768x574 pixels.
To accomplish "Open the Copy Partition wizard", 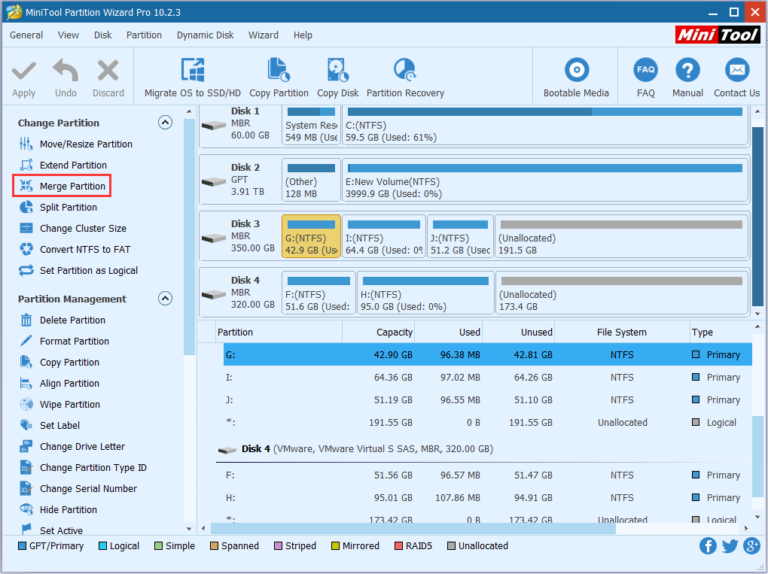I will pyautogui.click(x=279, y=70).
